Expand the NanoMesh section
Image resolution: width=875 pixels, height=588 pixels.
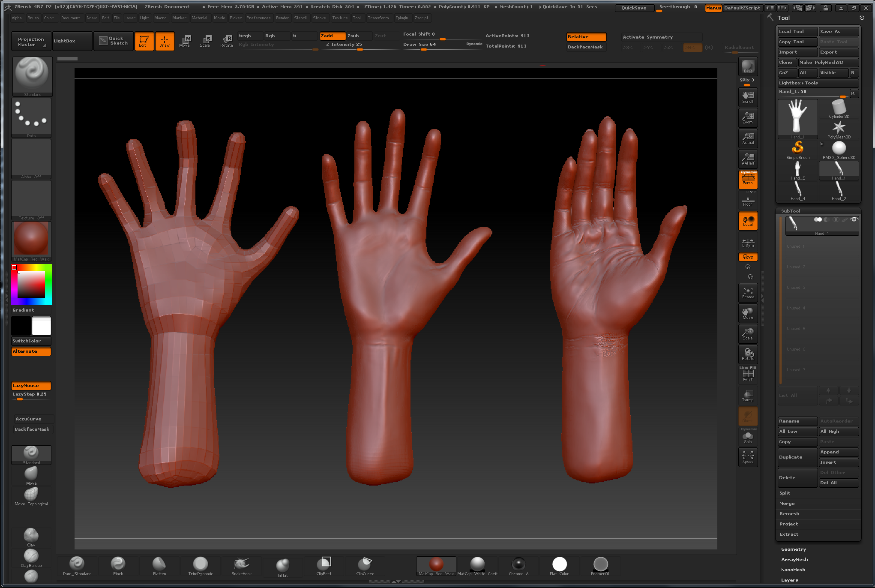[793, 570]
